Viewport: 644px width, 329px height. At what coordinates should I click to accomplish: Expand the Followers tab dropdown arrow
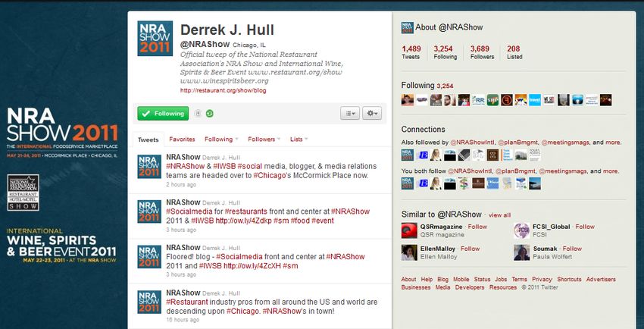pos(279,139)
